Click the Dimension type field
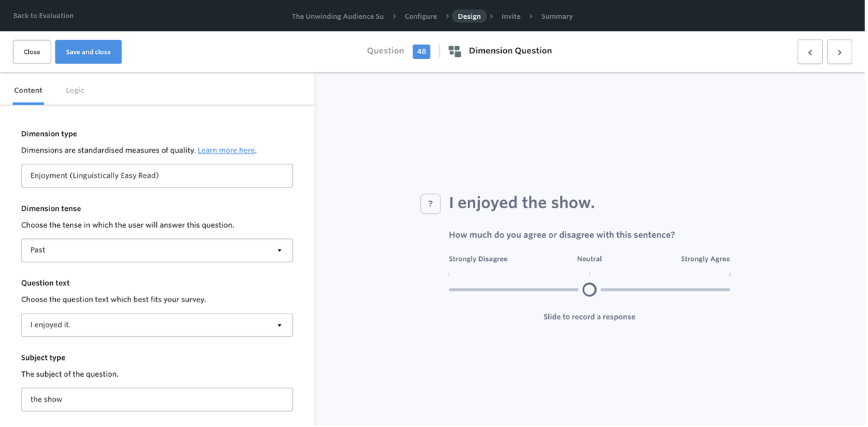Image resolution: width=868 pixels, height=427 pixels. point(157,176)
